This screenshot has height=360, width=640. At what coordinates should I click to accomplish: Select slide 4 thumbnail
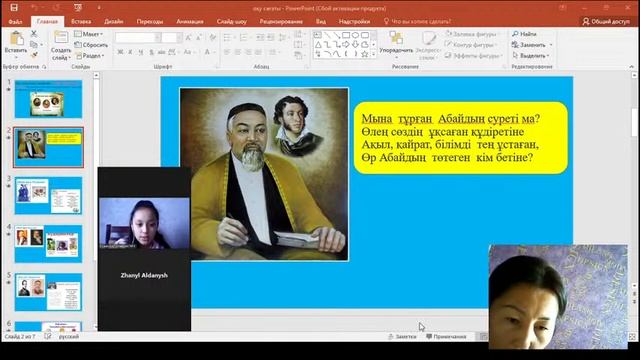pos(48,244)
